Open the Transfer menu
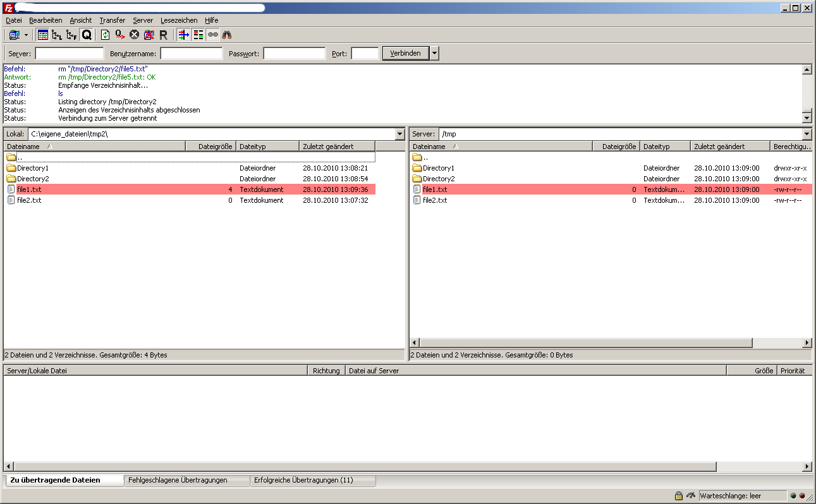 click(x=113, y=20)
